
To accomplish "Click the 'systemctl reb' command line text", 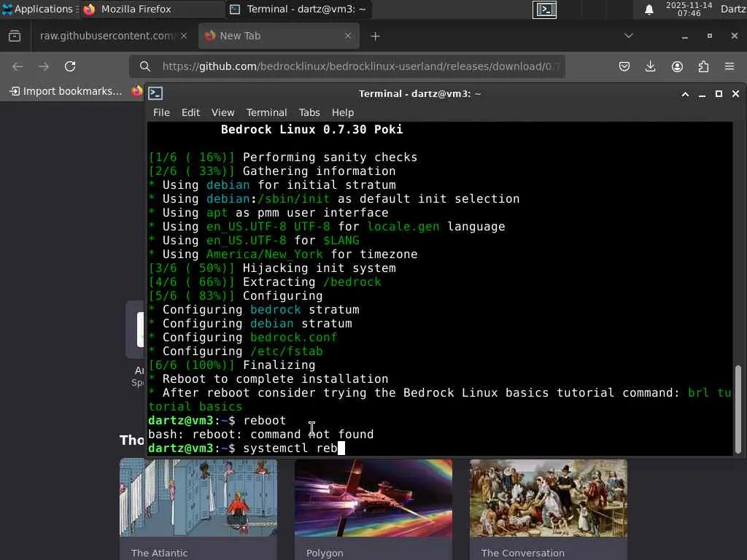I will click(290, 448).
